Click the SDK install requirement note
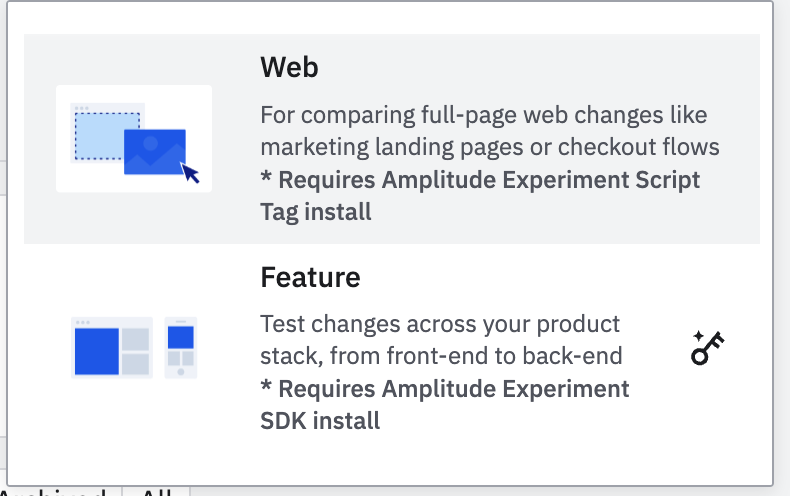Screen dimensions: 790x496 pyautogui.click(x=445, y=404)
